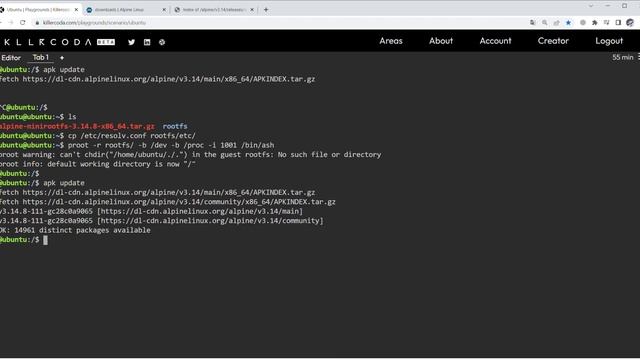640x360 pixels.
Task: Click the Slack community icon in header
Action: click(162, 42)
